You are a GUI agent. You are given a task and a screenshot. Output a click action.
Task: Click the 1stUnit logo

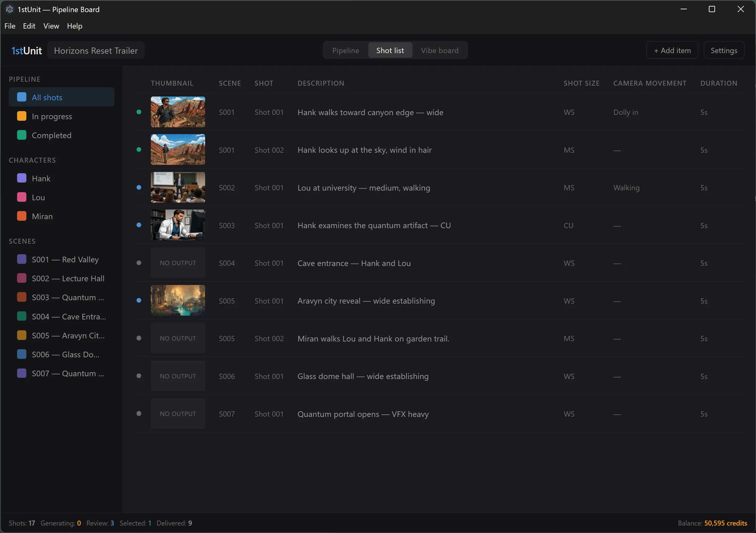pyautogui.click(x=27, y=50)
